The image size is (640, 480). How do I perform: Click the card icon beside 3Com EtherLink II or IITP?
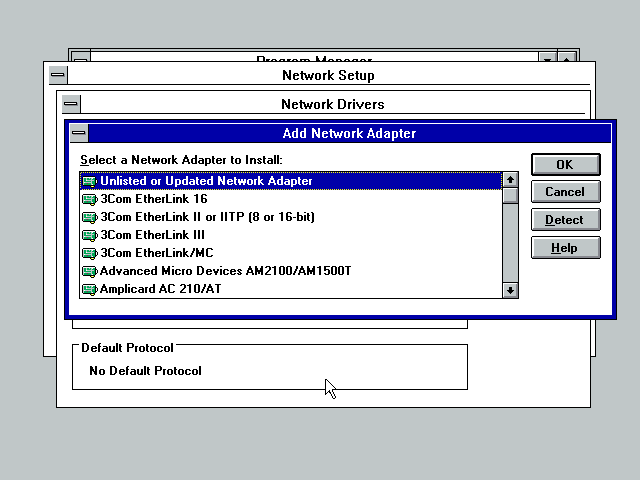89,217
